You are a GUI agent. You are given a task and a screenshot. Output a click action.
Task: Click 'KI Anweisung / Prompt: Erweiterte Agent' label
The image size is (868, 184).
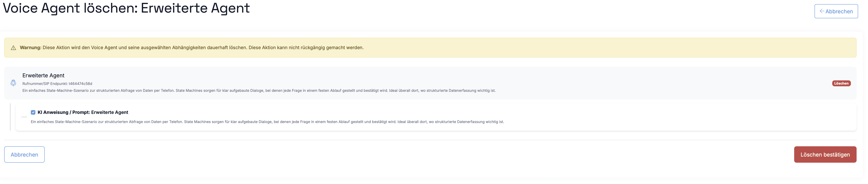[x=83, y=112]
